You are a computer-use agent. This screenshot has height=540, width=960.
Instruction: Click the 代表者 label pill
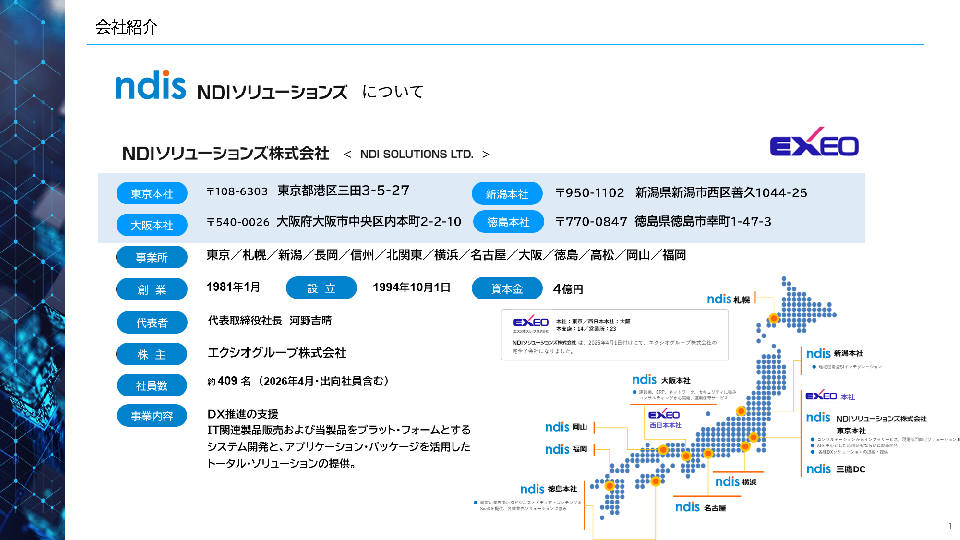pos(152,323)
